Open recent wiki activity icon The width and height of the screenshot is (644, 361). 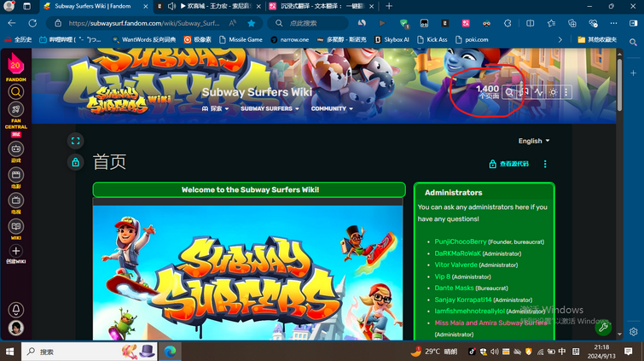(538, 92)
